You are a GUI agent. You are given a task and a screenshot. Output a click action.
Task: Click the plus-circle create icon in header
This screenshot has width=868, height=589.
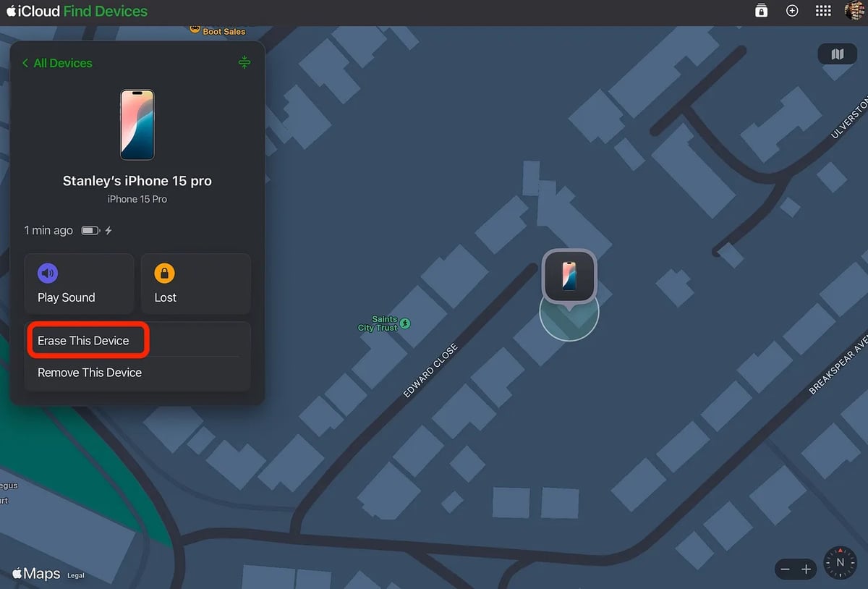click(792, 11)
